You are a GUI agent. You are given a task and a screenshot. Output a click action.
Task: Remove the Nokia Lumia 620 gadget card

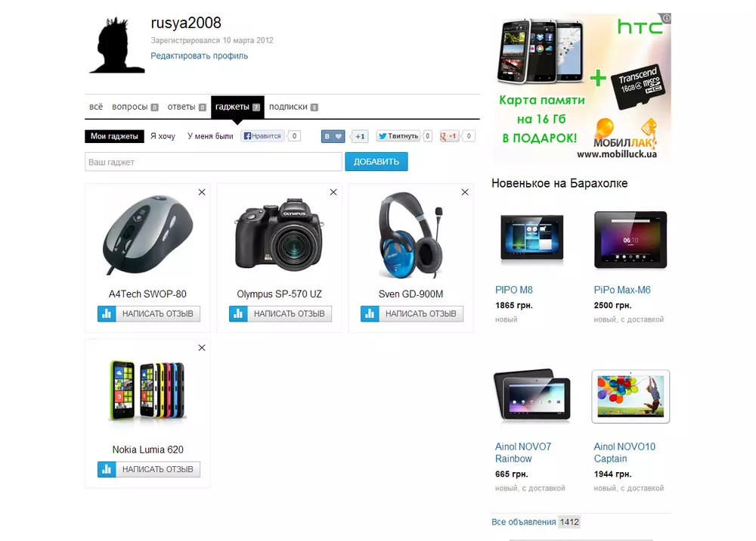[202, 347]
